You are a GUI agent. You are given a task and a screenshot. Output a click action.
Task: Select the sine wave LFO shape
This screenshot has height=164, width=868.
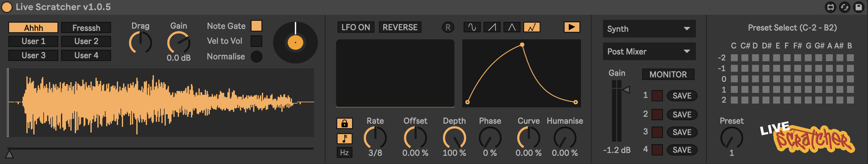click(x=472, y=27)
